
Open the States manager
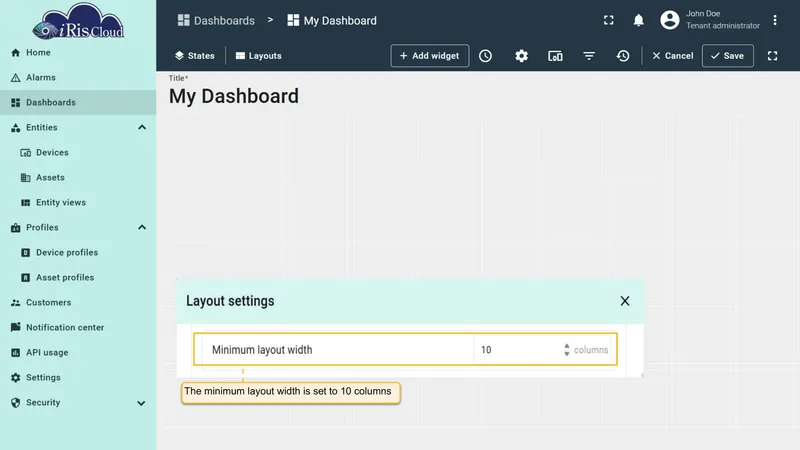[194, 56]
